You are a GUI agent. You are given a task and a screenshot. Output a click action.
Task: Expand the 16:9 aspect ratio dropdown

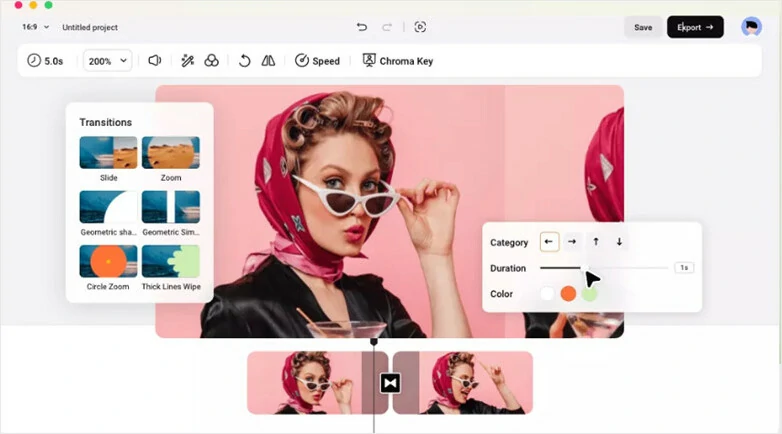tap(35, 27)
